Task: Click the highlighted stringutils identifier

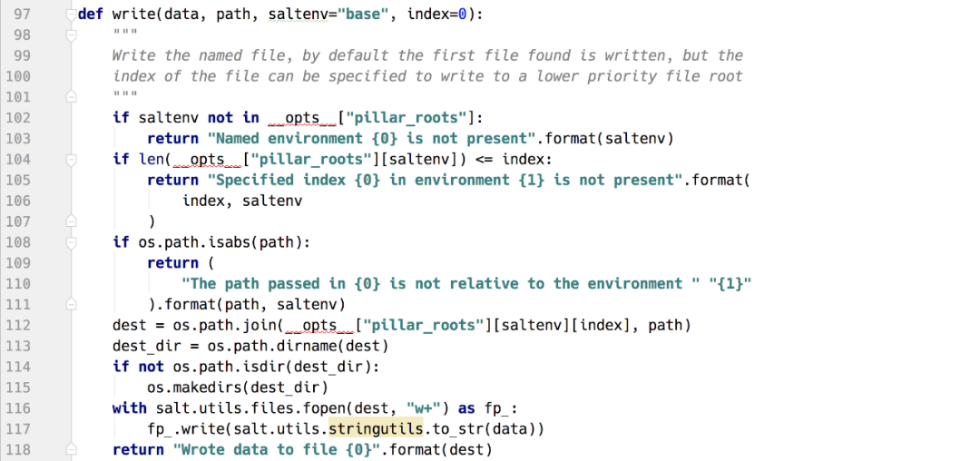Action: [375, 429]
